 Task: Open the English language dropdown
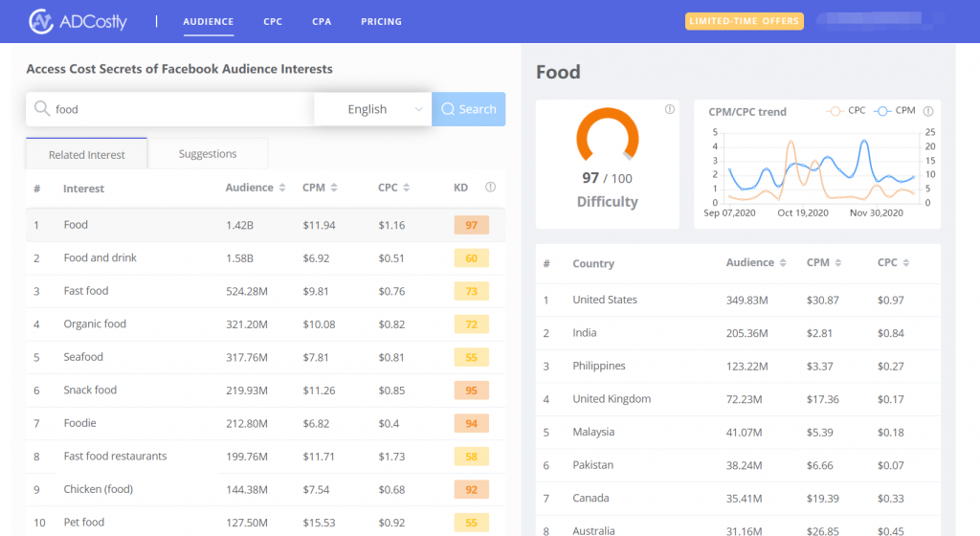[x=372, y=109]
